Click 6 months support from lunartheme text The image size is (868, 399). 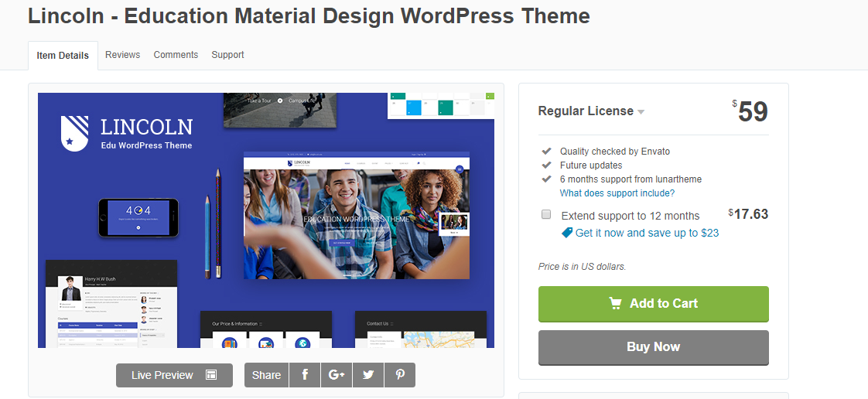click(630, 179)
